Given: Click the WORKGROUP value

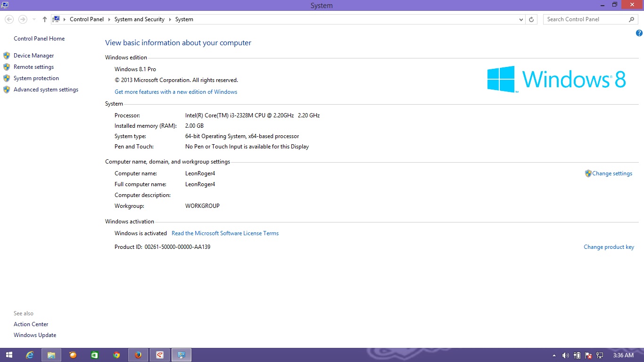Looking at the screenshot, I should 202,206.
